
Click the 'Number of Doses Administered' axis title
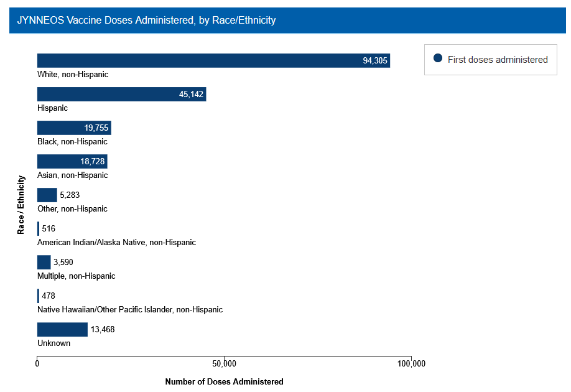tap(225, 382)
